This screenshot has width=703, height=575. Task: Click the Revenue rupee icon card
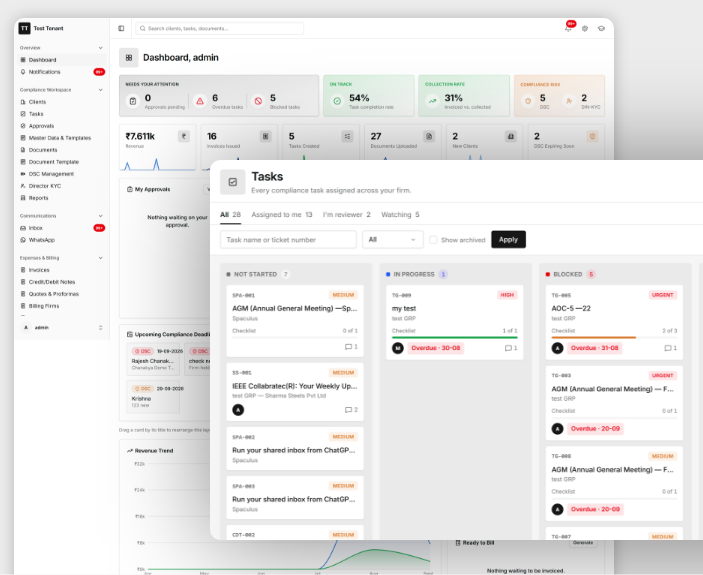tap(184, 136)
